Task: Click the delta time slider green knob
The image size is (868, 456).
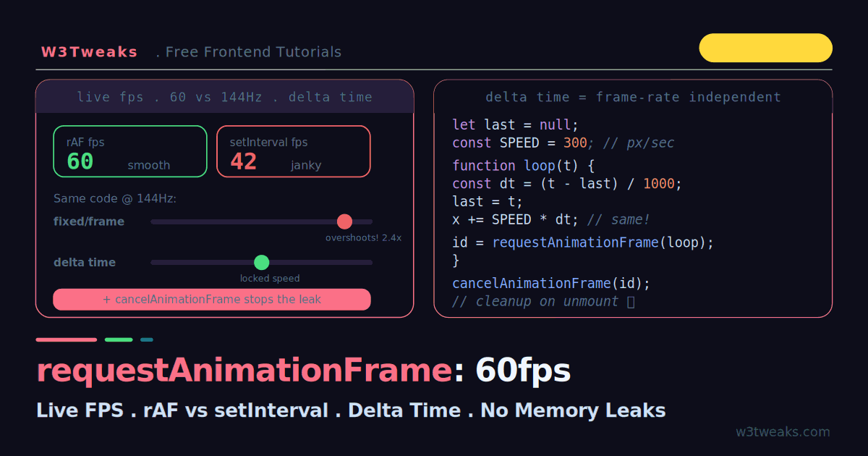Action: pyautogui.click(x=262, y=262)
